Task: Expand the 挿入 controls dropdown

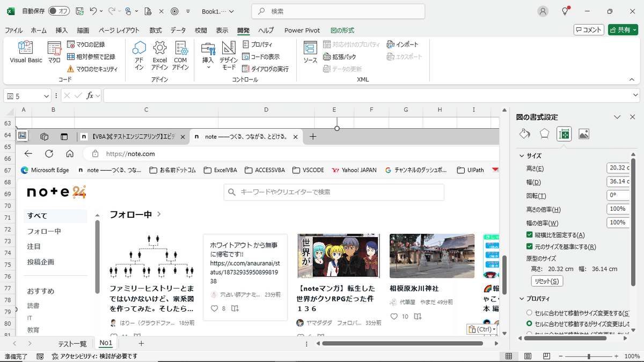Action: pos(208,68)
